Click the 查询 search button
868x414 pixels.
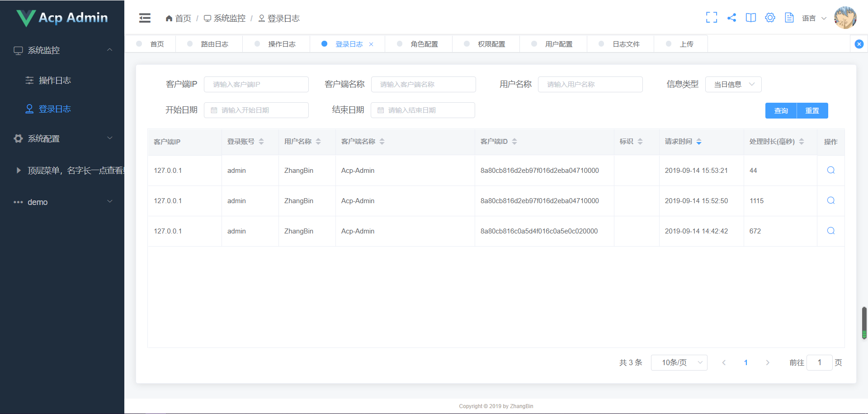coord(781,110)
